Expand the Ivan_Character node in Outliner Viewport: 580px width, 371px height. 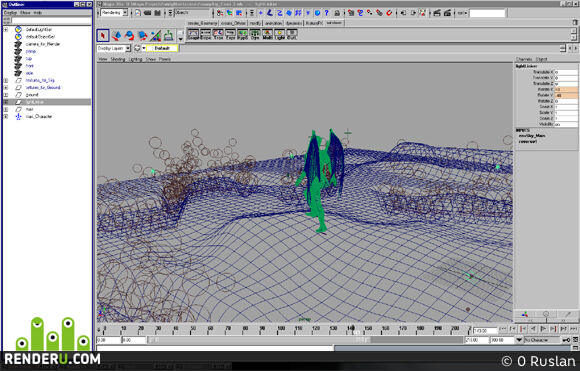coord(6,117)
